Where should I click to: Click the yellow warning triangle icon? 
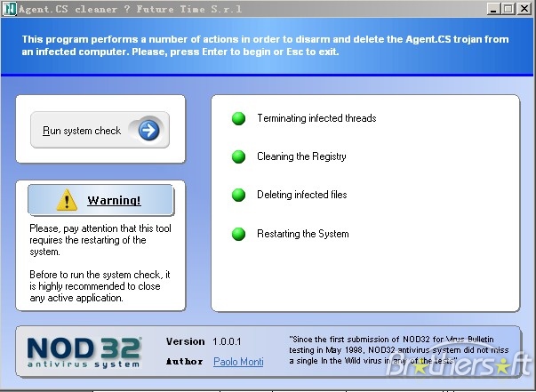67,200
